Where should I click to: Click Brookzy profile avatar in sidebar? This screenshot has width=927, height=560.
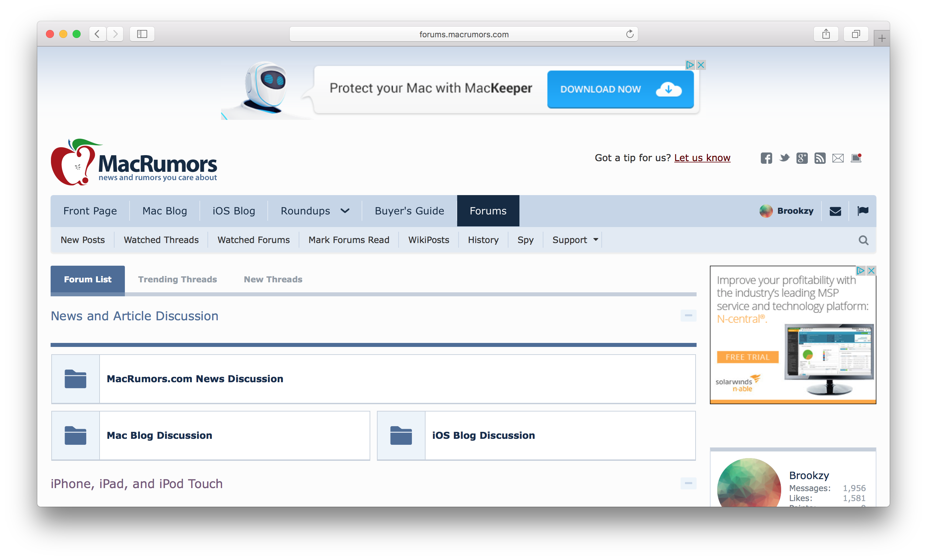pos(749,482)
